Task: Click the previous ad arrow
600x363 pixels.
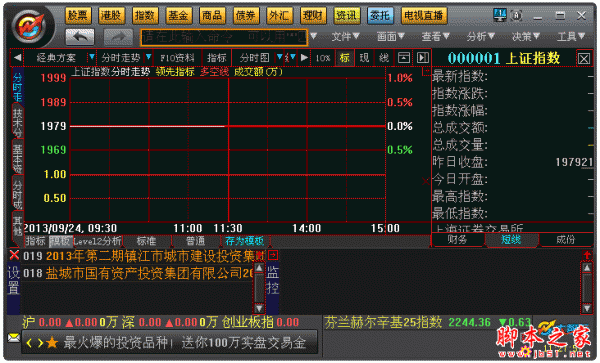Action: (x=29, y=343)
